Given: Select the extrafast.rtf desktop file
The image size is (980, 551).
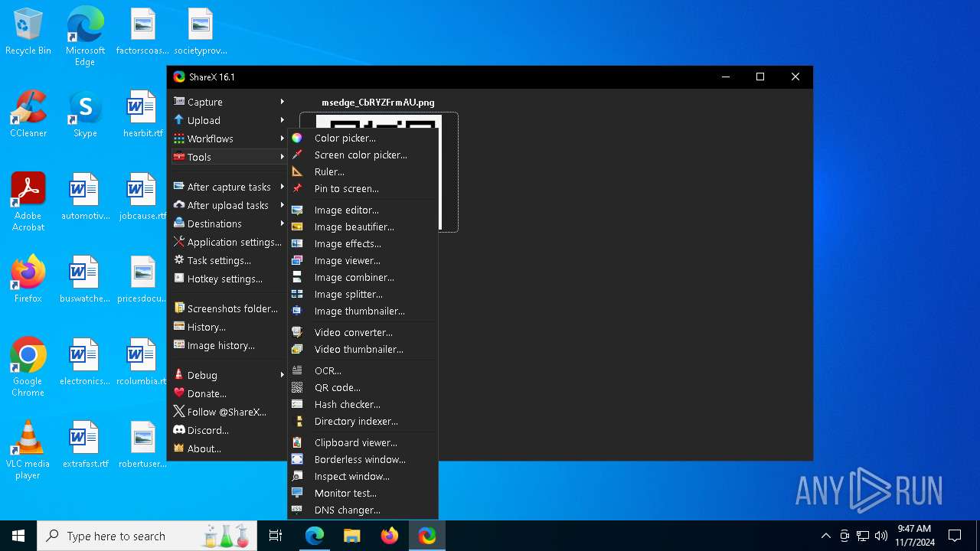Looking at the screenshot, I should coord(85,445).
